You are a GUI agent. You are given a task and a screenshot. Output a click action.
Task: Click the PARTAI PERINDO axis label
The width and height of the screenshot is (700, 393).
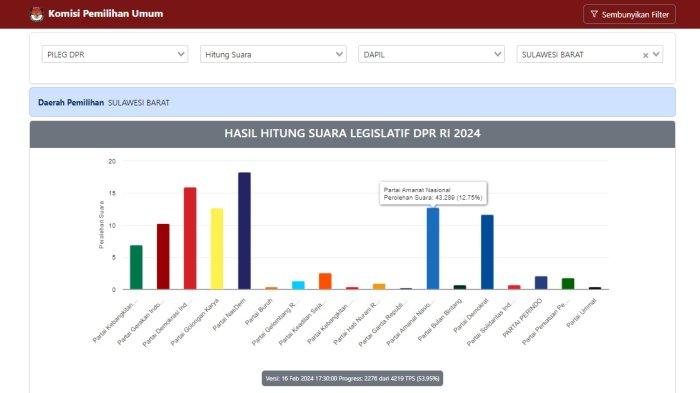(x=522, y=318)
